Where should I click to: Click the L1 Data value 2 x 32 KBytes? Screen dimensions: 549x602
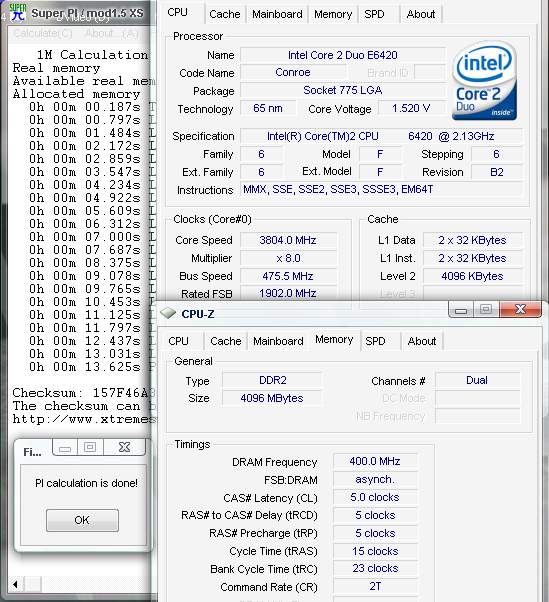pos(472,240)
